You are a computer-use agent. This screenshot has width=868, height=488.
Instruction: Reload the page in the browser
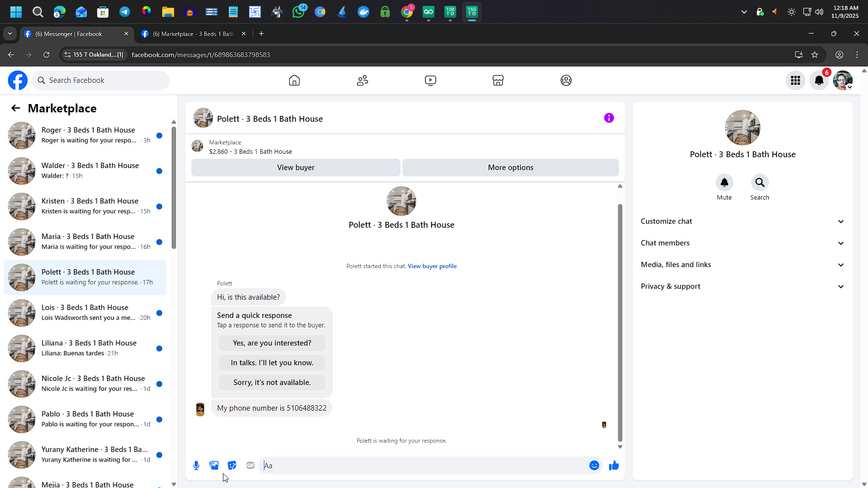click(x=46, y=55)
